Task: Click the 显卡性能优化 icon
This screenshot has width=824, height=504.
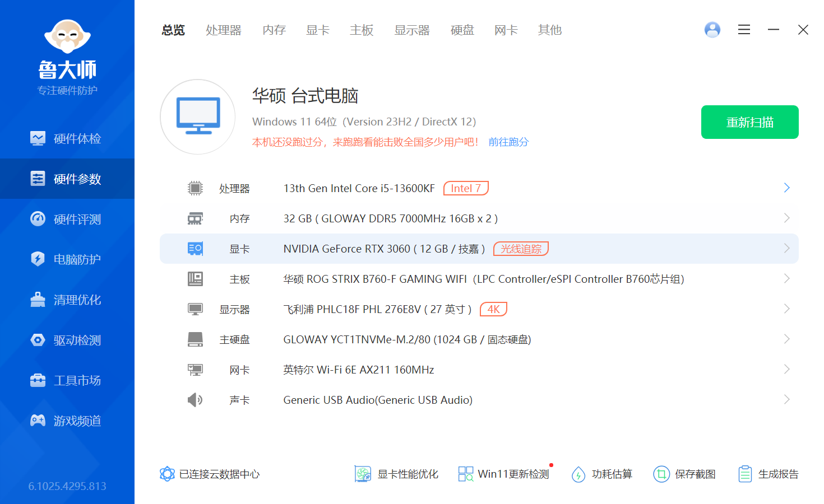Action: 363,474
